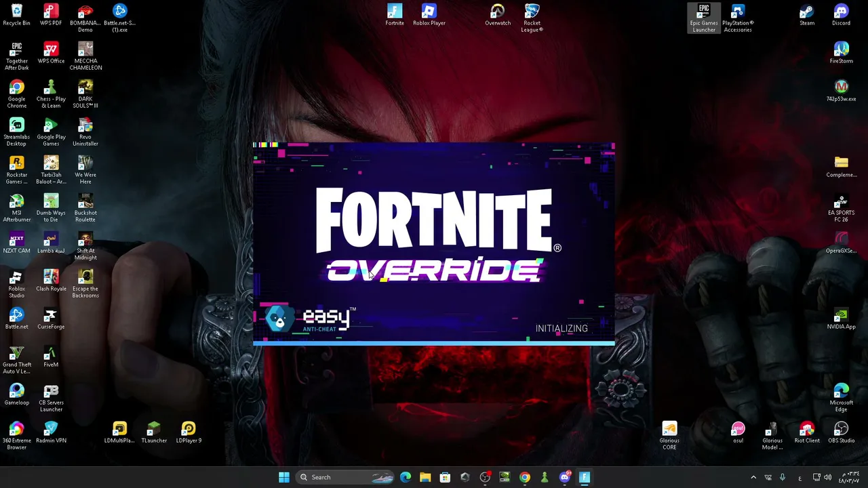Select the Revo Uninstaller desktop shortcut
The width and height of the screenshot is (868, 488).
85,132
